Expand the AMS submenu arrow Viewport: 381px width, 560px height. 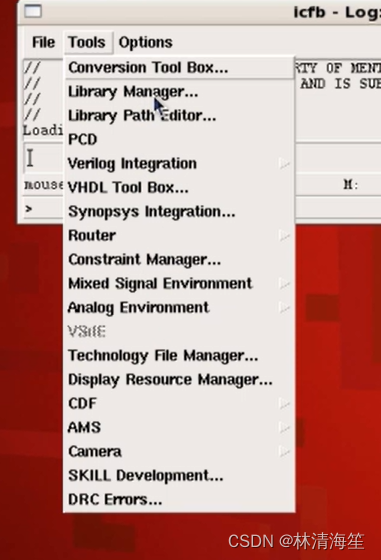[x=285, y=428]
